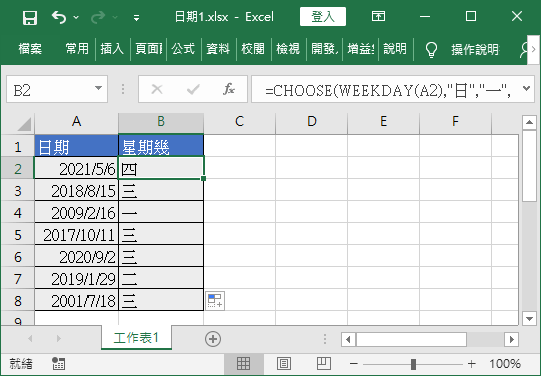541x376 pixels.
Task: Select cell containing 2017/10/11
Action: click(x=76, y=234)
